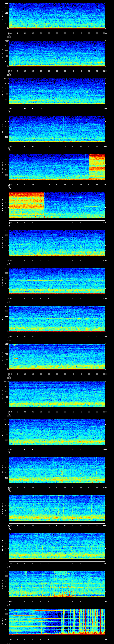Click the spectrogram panel starting at 14:20:00
This screenshot has height=644, width=114.
tap(57, 53)
